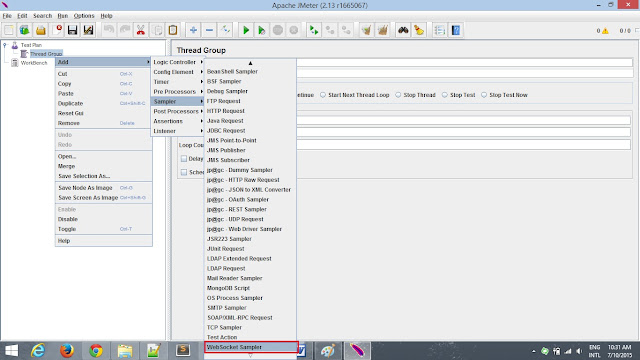Expand Config Element submenu
This screenshot has height=360, width=640.
pyautogui.click(x=178, y=72)
